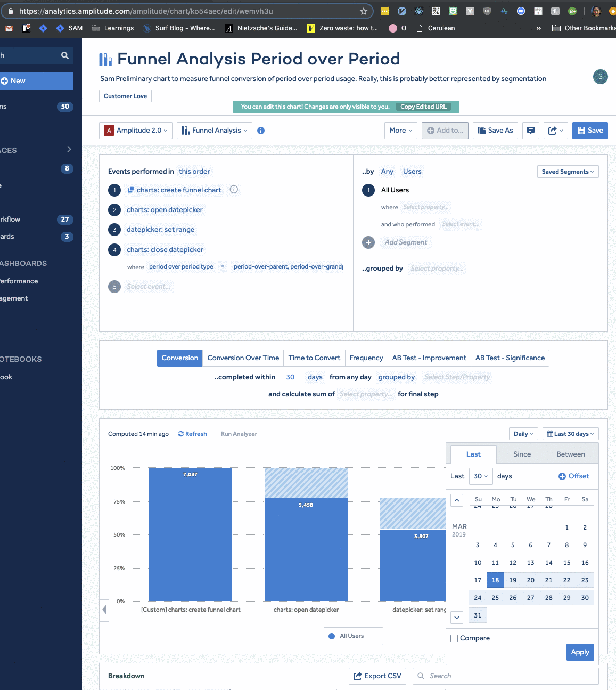
Task: Click the Search field in the Breakdown section
Action: [505, 676]
